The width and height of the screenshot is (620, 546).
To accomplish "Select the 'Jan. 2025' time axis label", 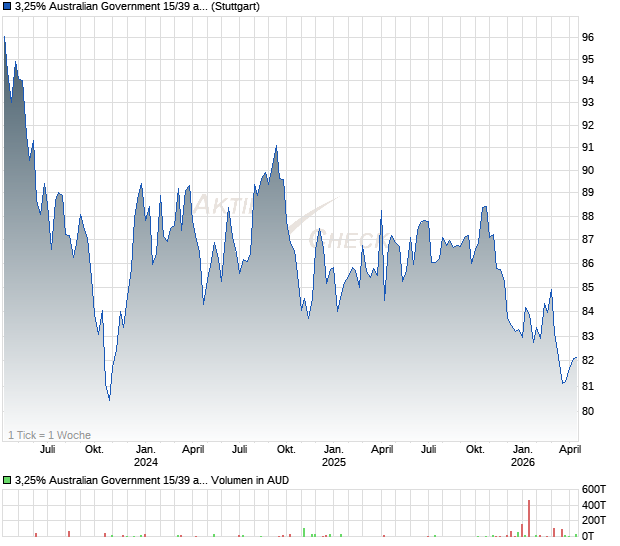I will point(334,455).
